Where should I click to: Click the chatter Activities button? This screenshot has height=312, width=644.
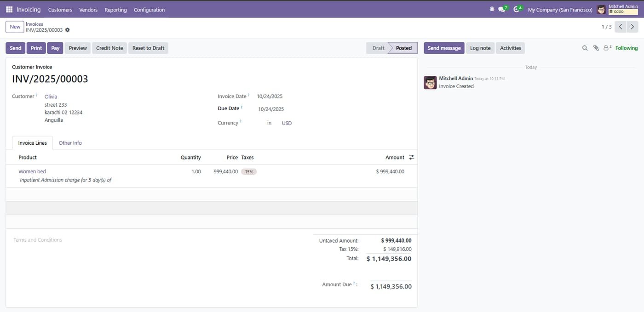pos(511,48)
